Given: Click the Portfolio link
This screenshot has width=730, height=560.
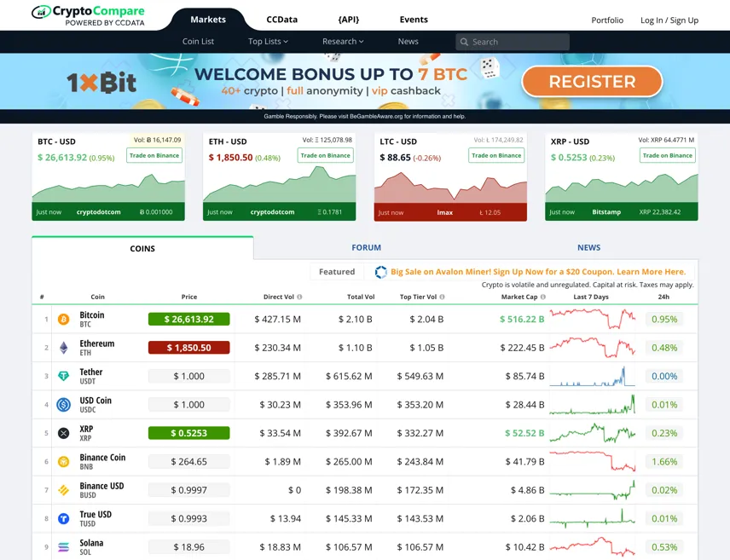Looking at the screenshot, I should coord(607,20).
